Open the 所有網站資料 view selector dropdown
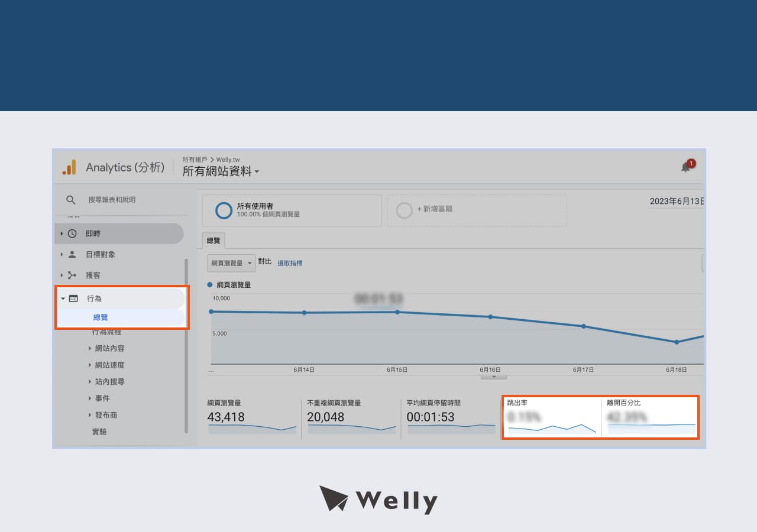 click(221, 171)
